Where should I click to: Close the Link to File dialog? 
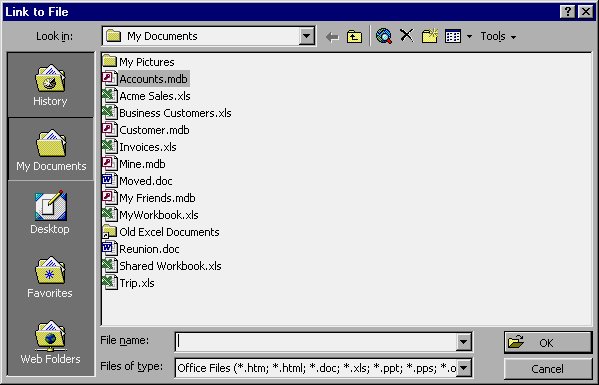tap(585, 12)
